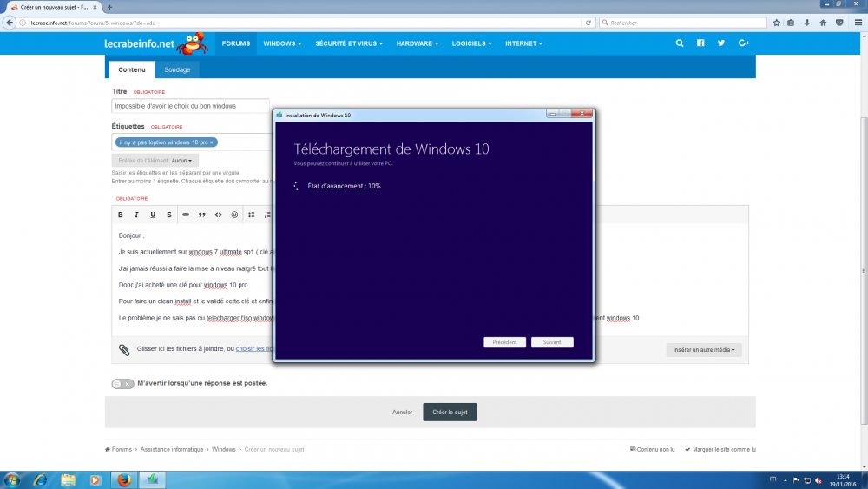
Task: Open the Hardware navigation menu
Action: pos(417,43)
